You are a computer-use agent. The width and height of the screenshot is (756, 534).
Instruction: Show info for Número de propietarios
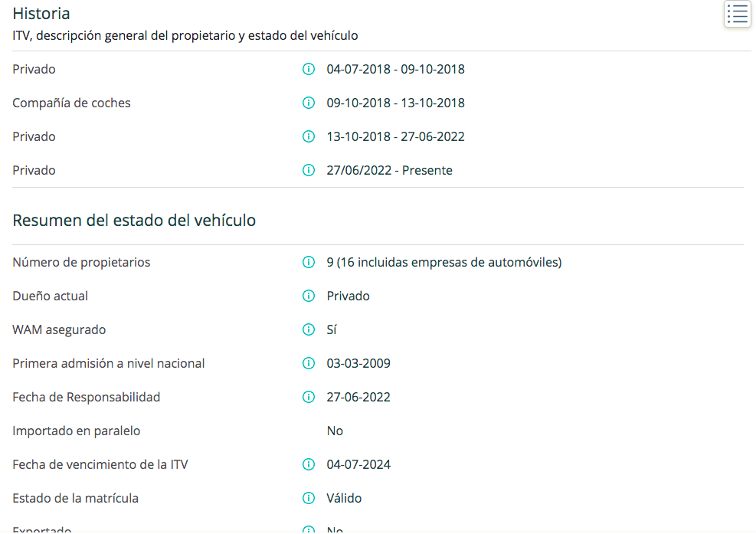point(309,262)
